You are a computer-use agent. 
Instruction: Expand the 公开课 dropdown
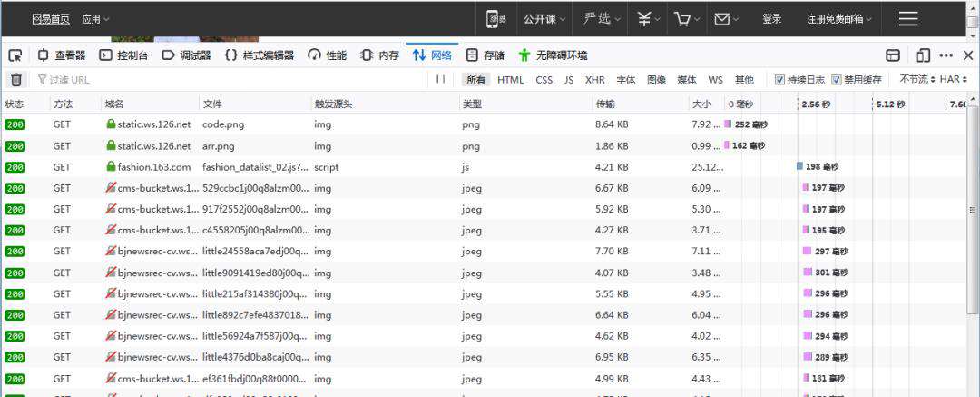coord(545,19)
